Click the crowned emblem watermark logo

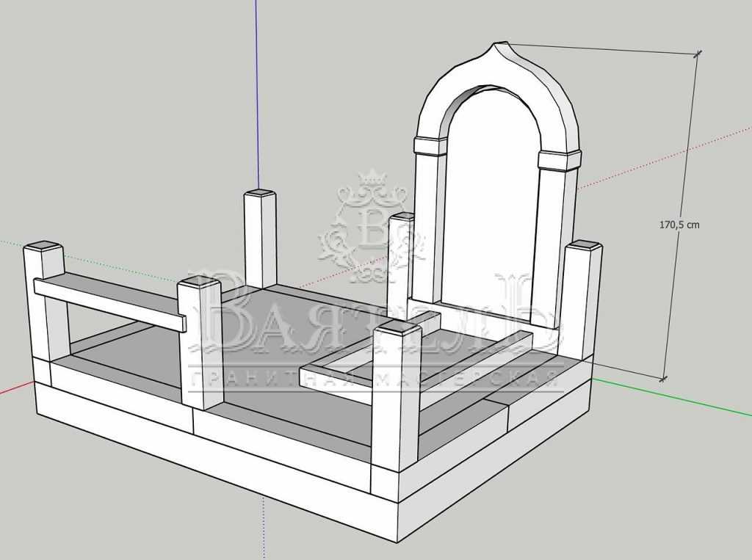pos(372,228)
